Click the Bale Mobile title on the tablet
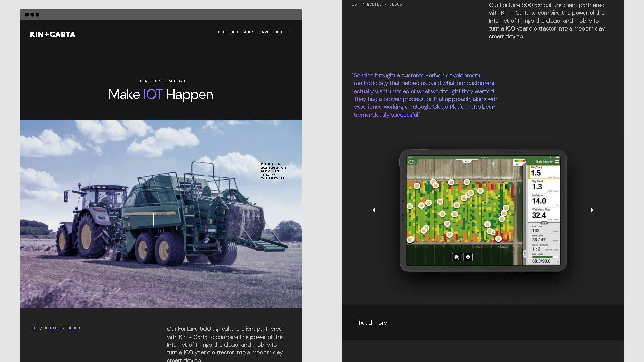Viewport: 644px width, 362px height. (x=544, y=162)
